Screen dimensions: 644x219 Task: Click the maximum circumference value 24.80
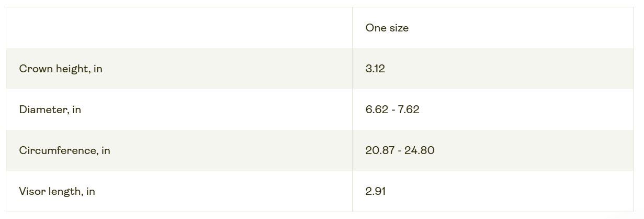420,150
